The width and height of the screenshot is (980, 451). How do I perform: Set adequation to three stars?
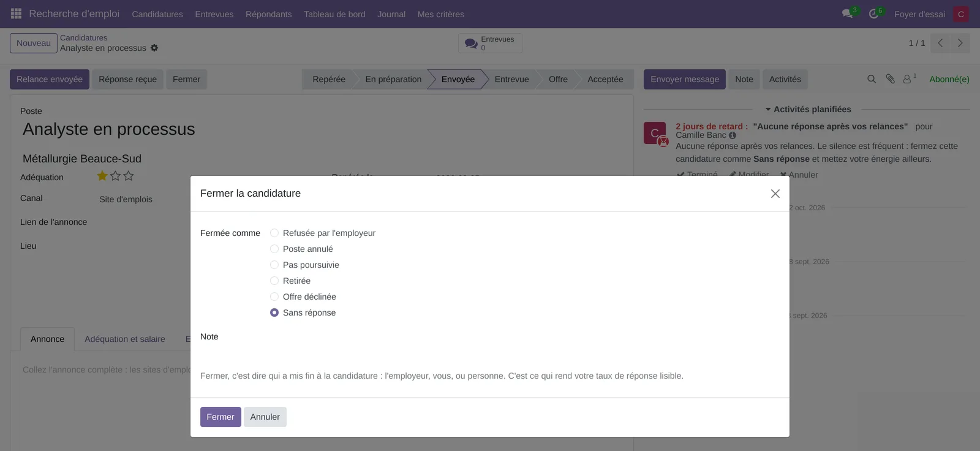pos(129,176)
